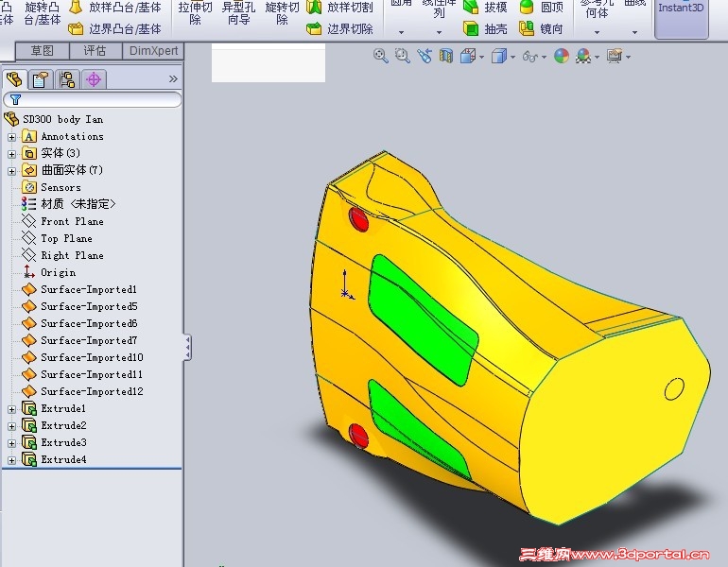Expand the Extrude4 feature

(x=11, y=460)
